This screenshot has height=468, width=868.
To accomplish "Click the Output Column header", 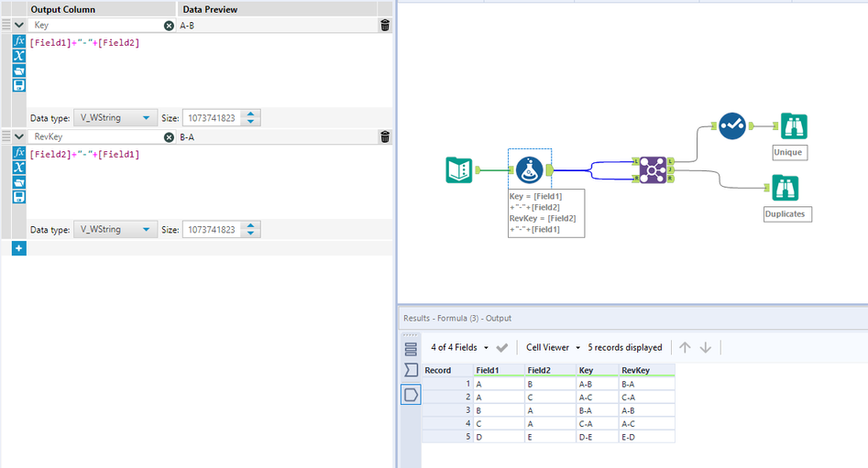I will [x=62, y=9].
